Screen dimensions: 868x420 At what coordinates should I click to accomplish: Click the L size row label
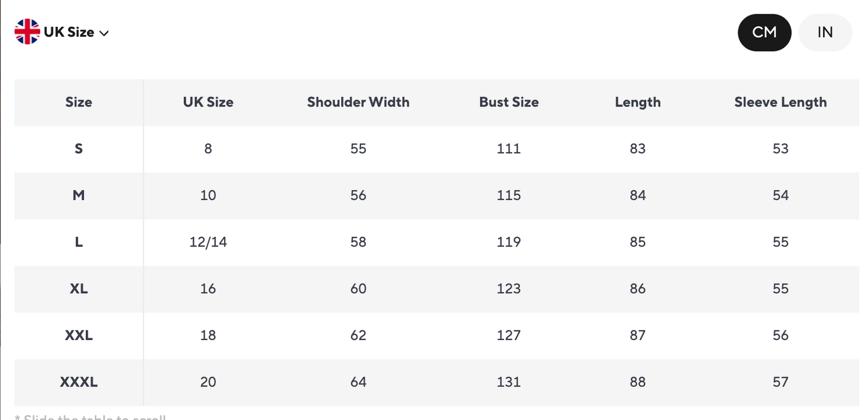79,242
